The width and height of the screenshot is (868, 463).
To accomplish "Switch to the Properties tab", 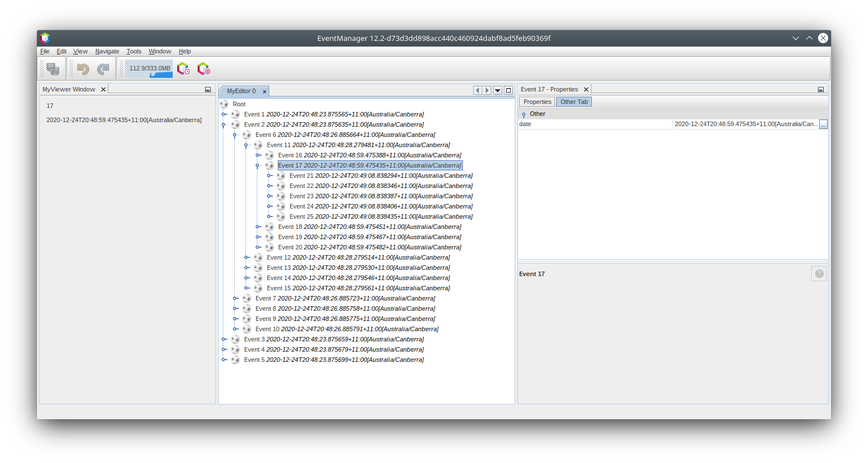I will [x=537, y=102].
